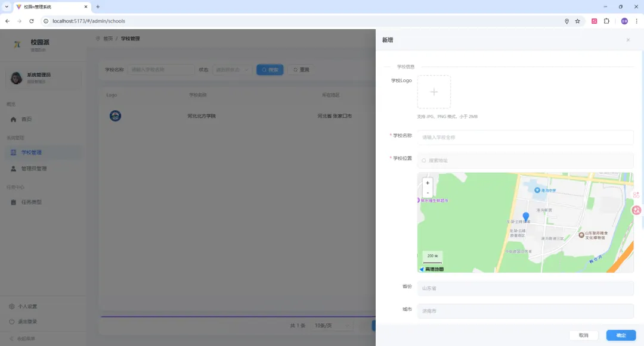Click the 学校名称 search filter input
The image size is (644, 346).
pos(161,70)
